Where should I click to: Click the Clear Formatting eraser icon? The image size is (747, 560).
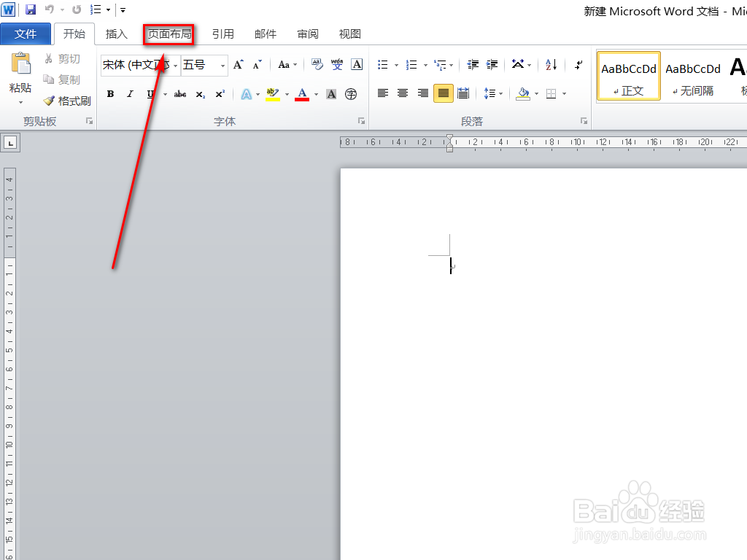tap(317, 64)
